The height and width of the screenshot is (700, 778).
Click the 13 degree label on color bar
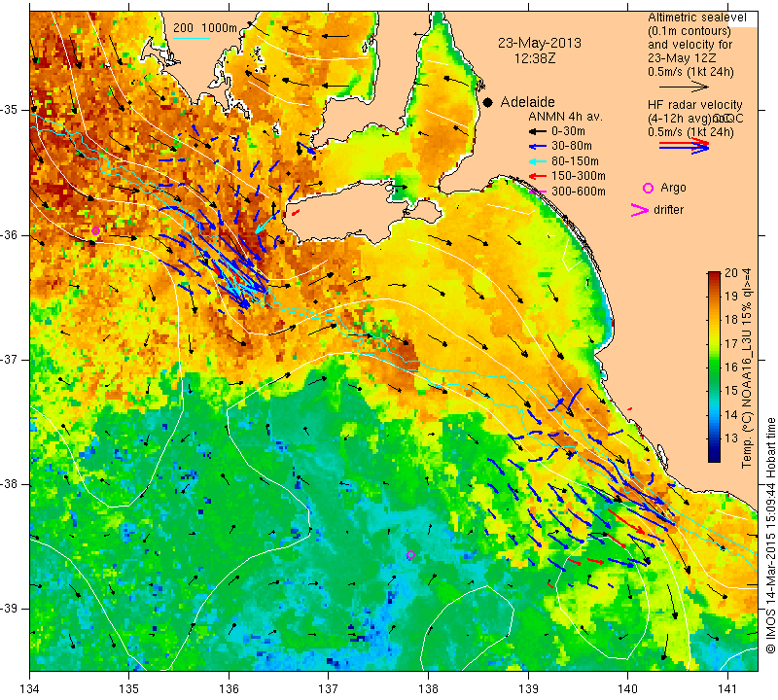(731, 437)
